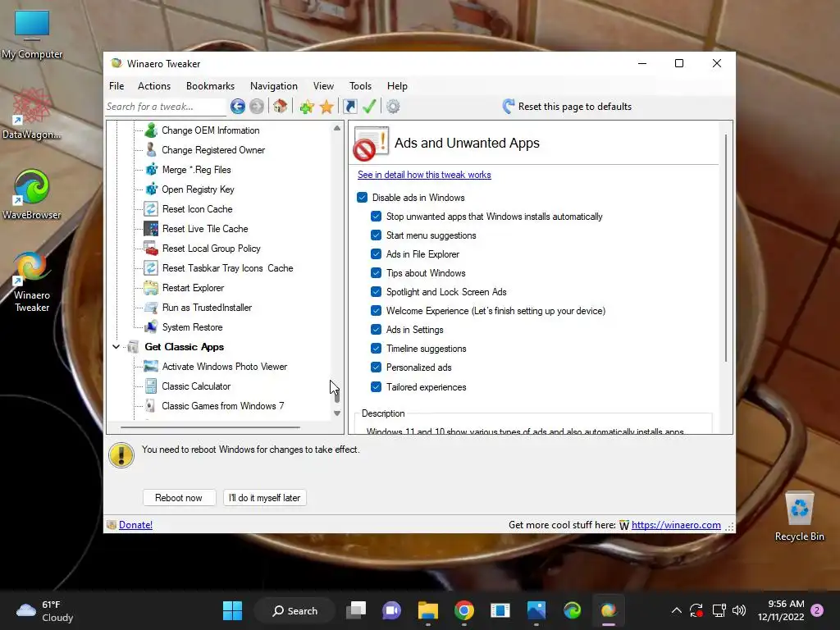Click I'll do it myself later

[265, 498]
